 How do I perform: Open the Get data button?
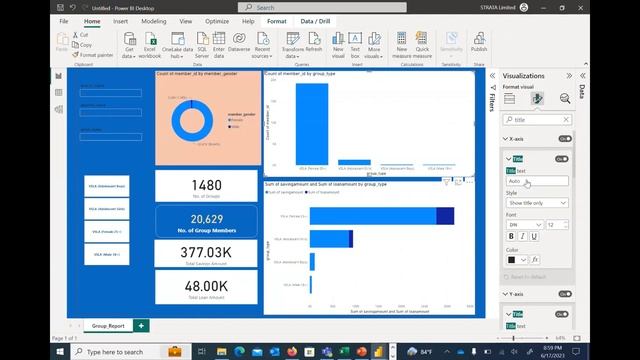click(129, 45)
